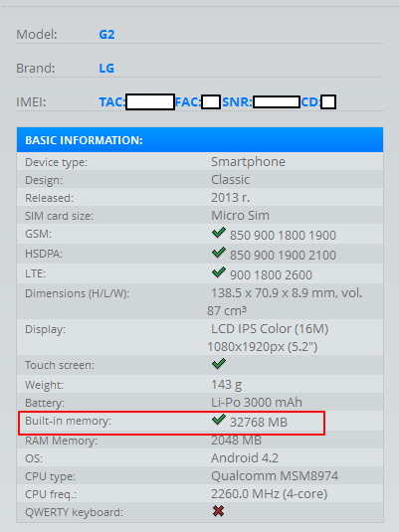Click the Touch screen green checkmark

pos(218,363)
